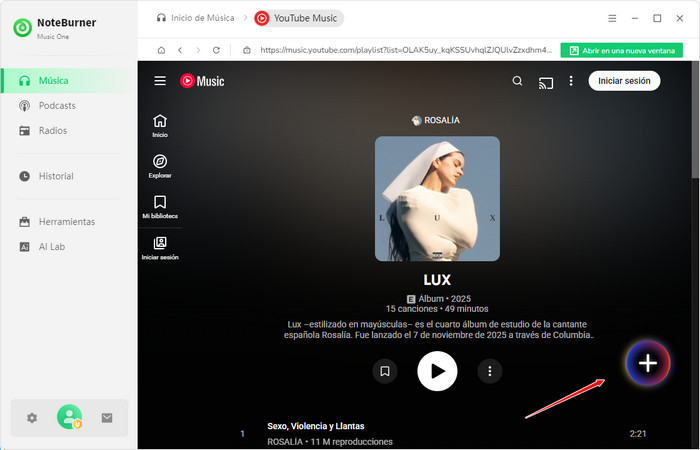
Task: Expand the truncated album description text
Action: click(440, 329)
